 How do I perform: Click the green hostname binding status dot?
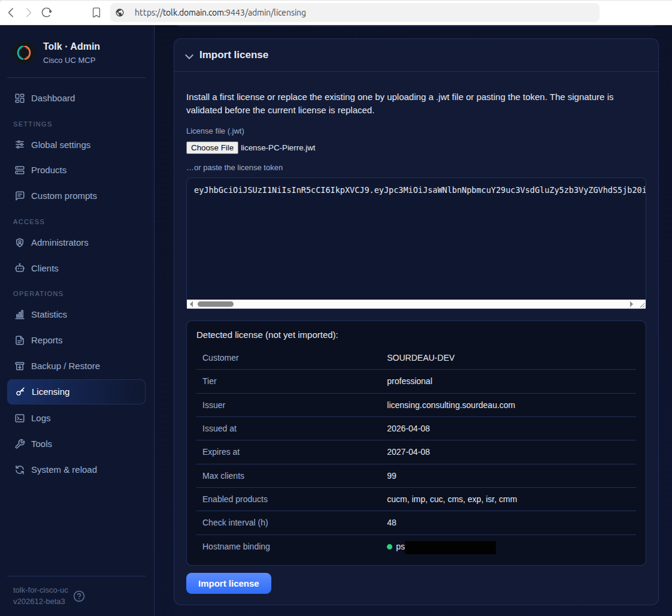[389, 547]
